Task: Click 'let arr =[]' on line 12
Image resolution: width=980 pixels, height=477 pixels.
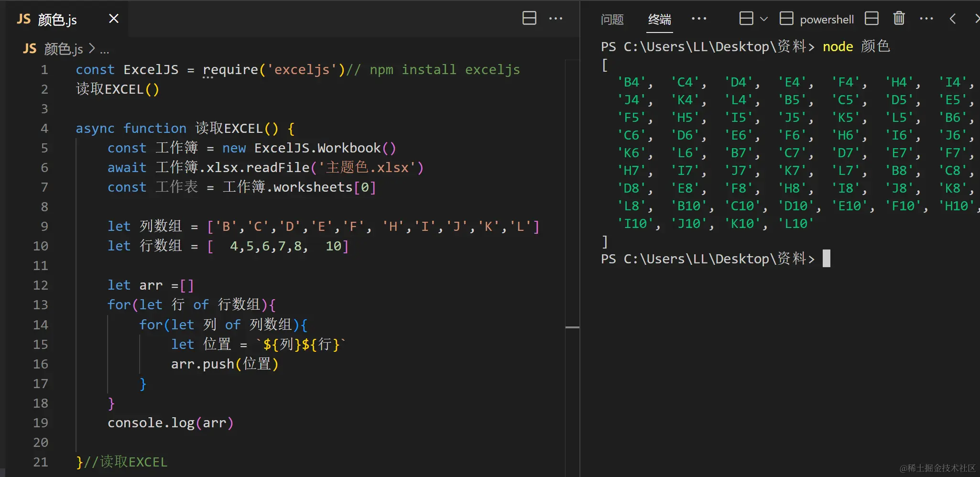Action: pos(151,285)
